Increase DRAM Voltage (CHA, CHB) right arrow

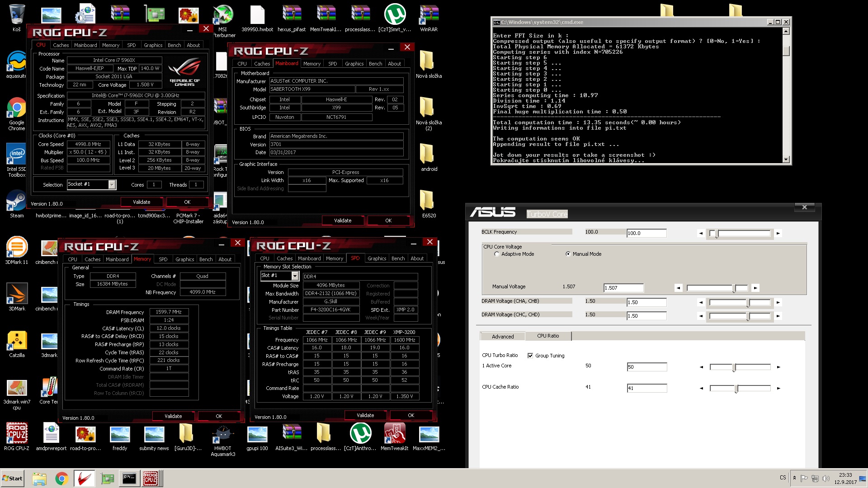[778, 302]
